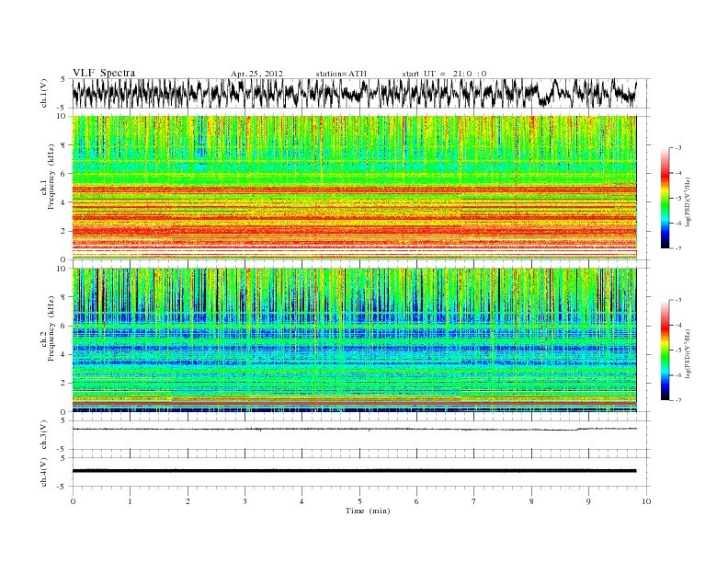Click the ch.3 voltage trace line
This screenshot has width=728, height=563.
click(x=354, y=430)
